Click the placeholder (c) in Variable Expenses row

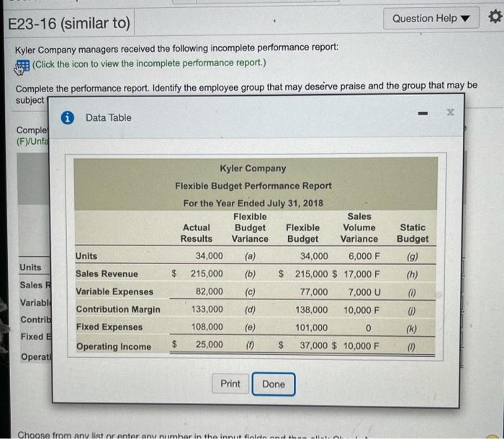[x=250, y=291]
